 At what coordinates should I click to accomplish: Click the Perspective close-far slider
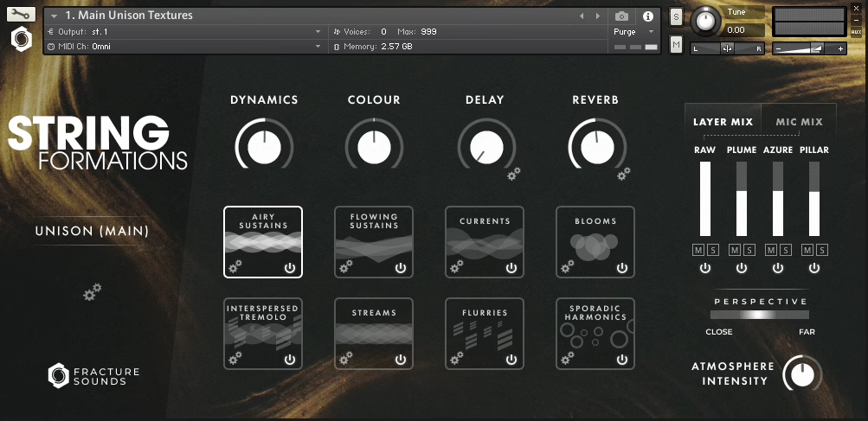[x=760, y=314]
